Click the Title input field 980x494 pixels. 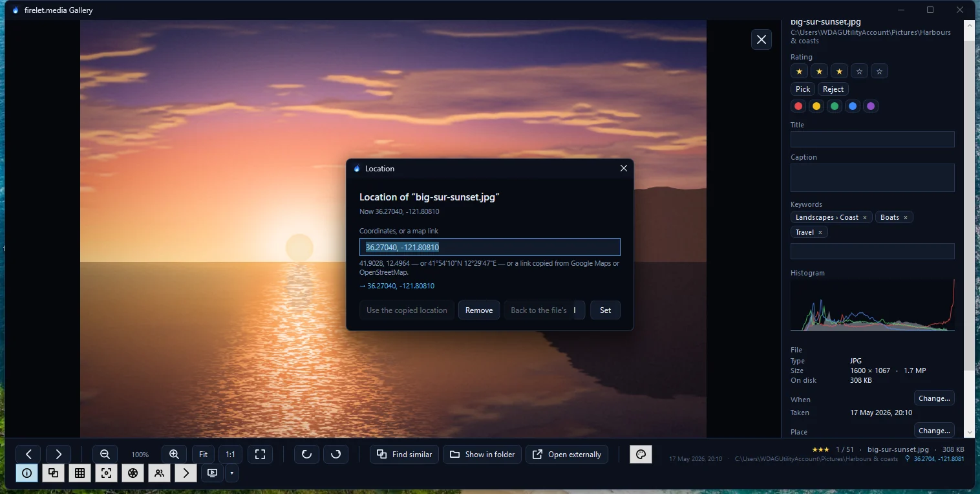coord(872,139)
